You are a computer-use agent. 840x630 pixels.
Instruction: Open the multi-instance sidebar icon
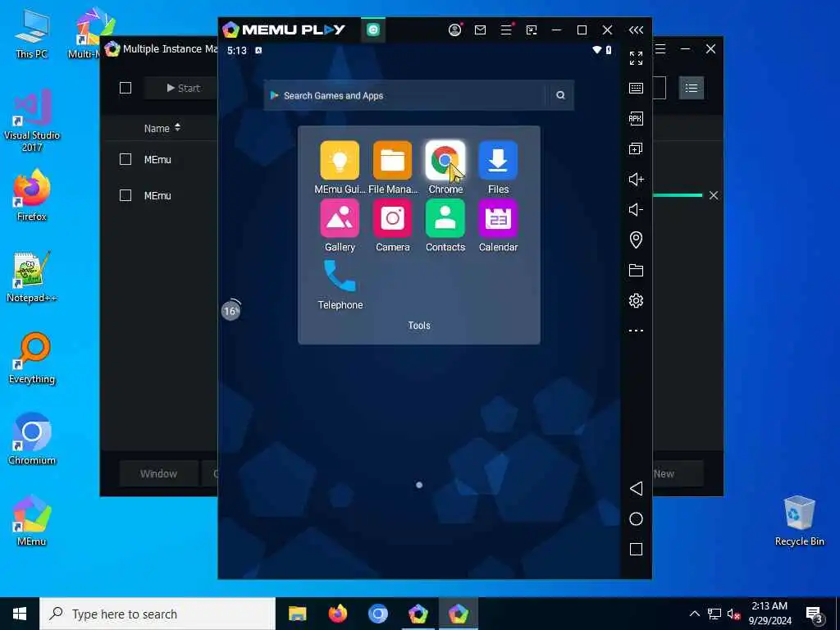[x=636, y=148]
